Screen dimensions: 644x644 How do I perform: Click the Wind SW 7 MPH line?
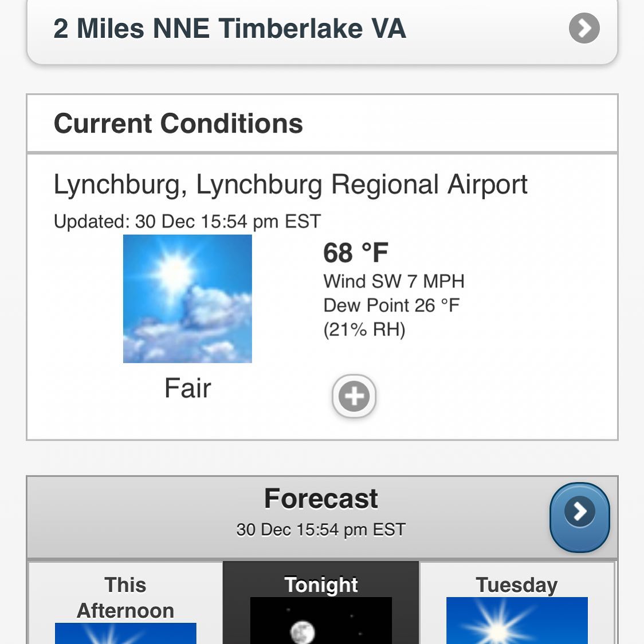tap(394, 281)
